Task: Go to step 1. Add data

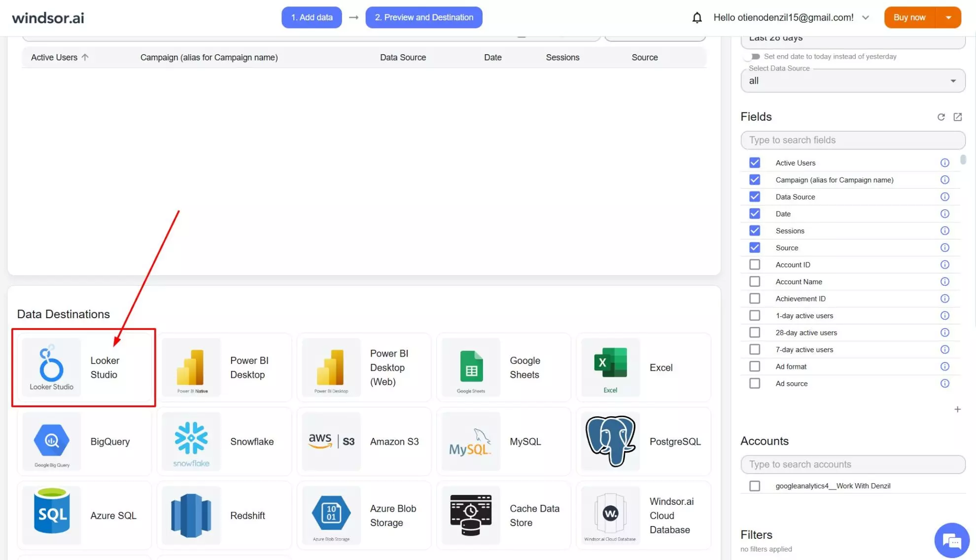Action: [312, 17]
